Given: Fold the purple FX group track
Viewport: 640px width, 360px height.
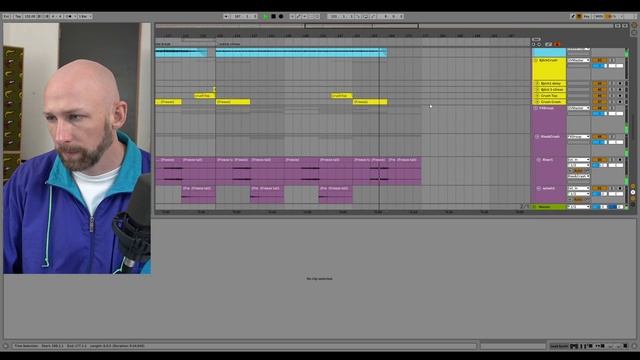Looking at the screenshot, I should (536, 108).
